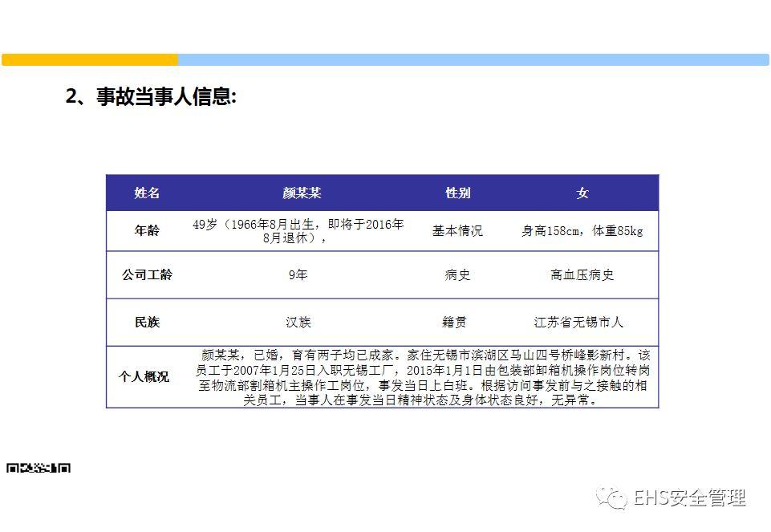Open the EHS安全管理 watermark link
771x532 pixels.
coord(692,497)
